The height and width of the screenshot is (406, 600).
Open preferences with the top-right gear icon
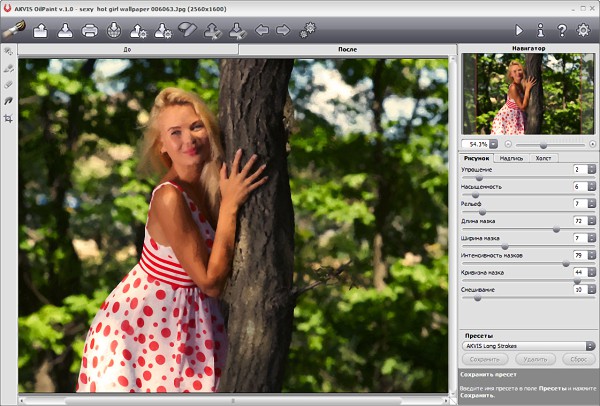pyautogui.click(x=585, y=30)
